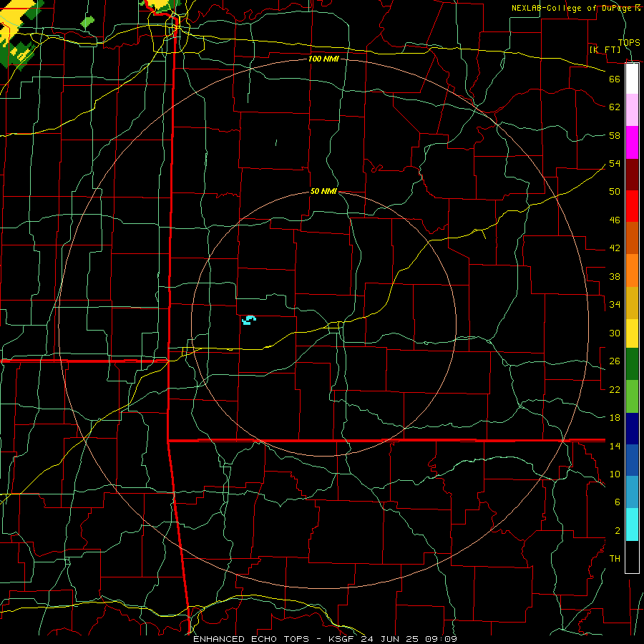Click the 22 legend value
Viewport: 644px width, 644px height.
tap(615, 389)
